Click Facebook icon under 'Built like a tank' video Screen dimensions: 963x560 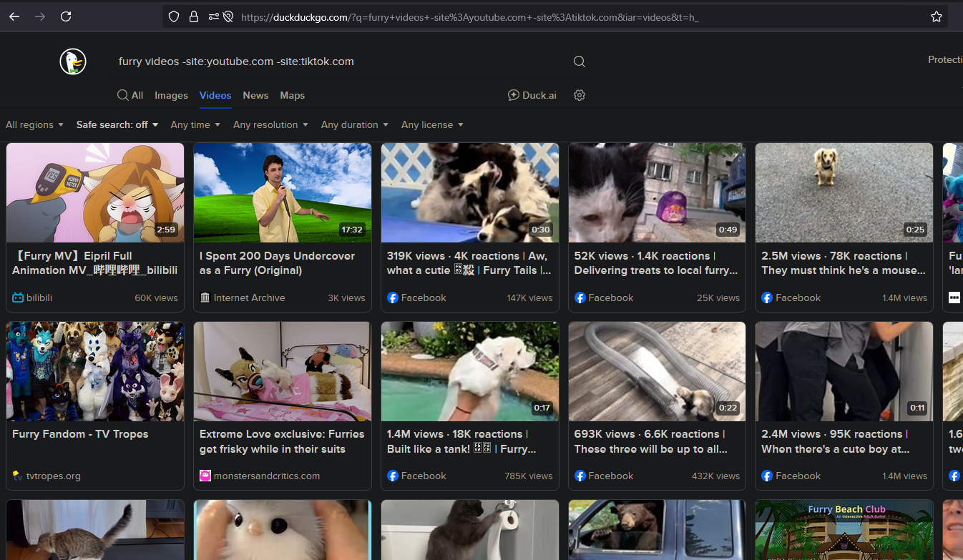coord(393,476)
